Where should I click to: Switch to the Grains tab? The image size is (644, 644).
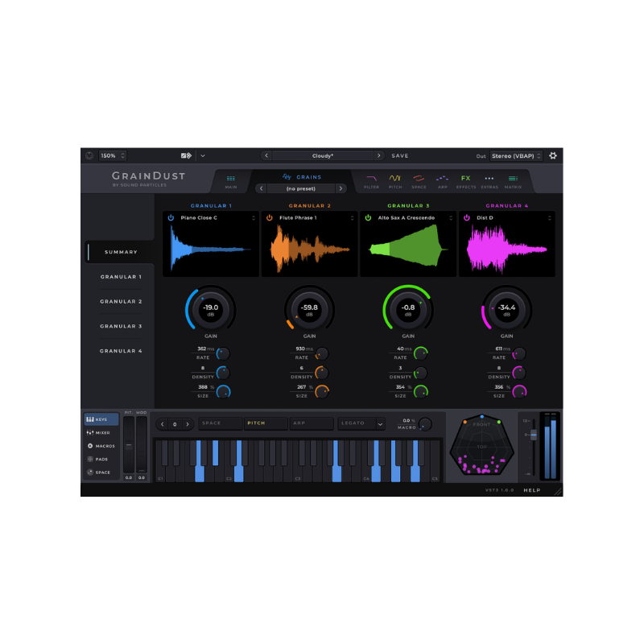(302, 177)
